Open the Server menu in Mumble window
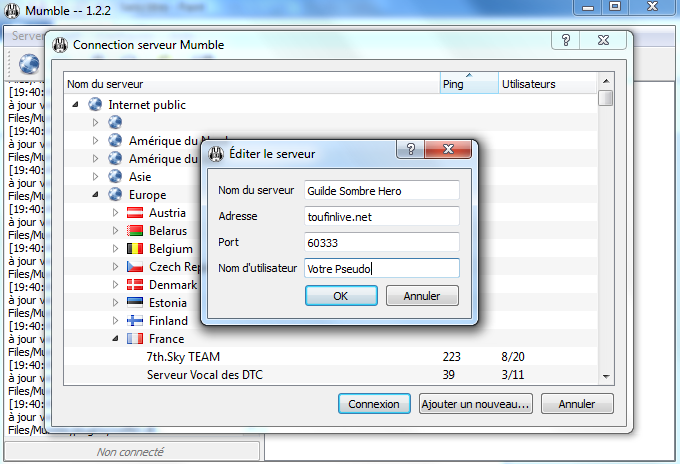Image resolution: width=680 pixels, height=464 pixels. click(26, 36)
